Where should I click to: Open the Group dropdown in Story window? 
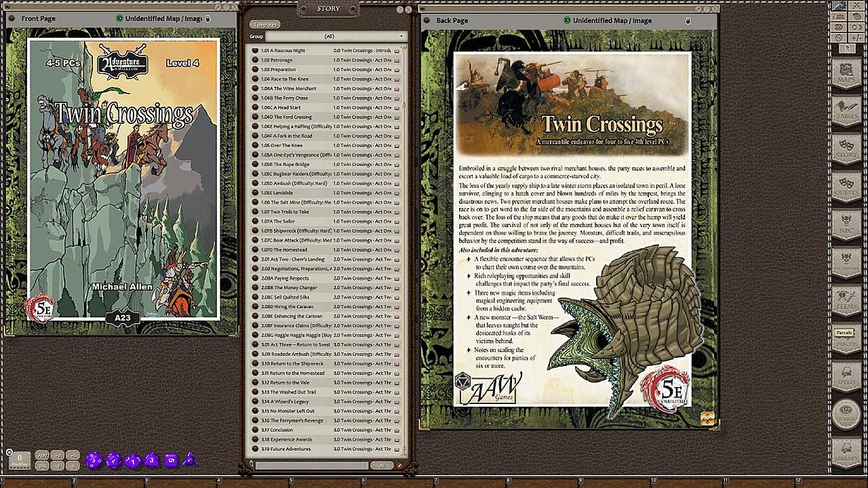336,36
